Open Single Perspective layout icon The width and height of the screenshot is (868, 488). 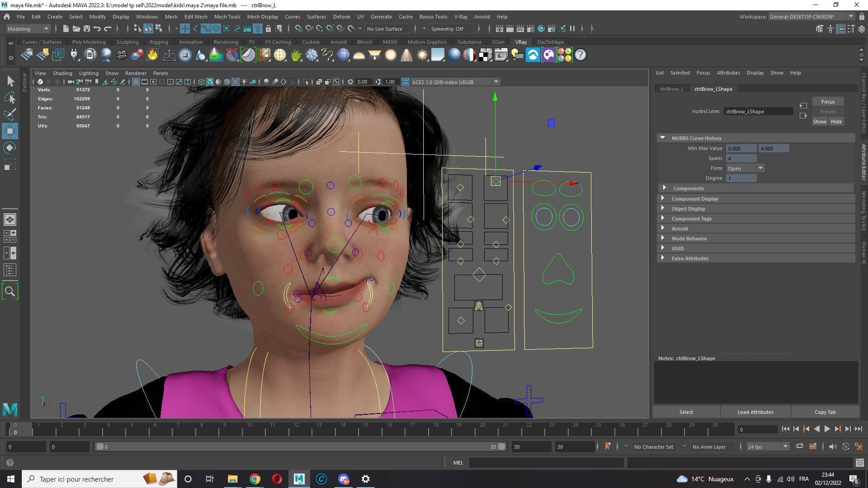click(10, 220)
